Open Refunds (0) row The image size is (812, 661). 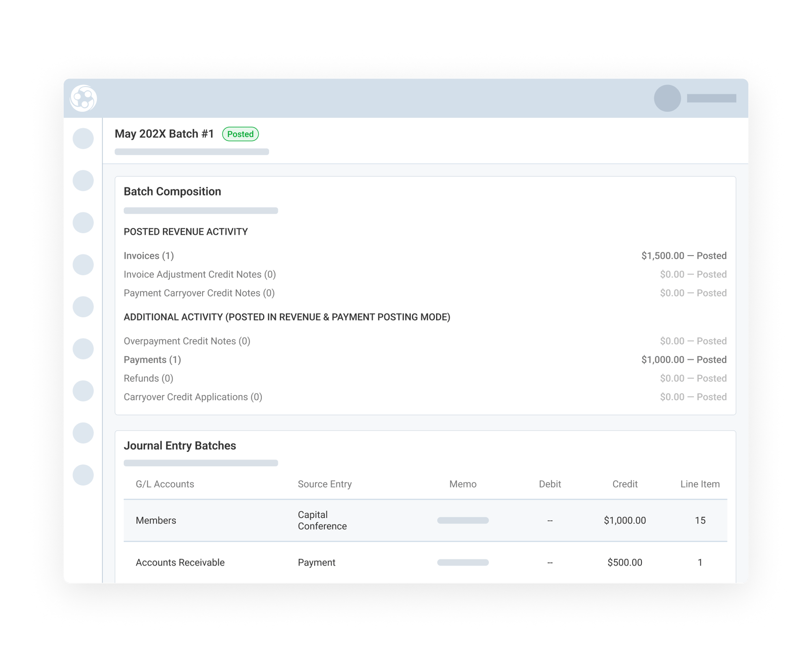[x=425, y=378]
